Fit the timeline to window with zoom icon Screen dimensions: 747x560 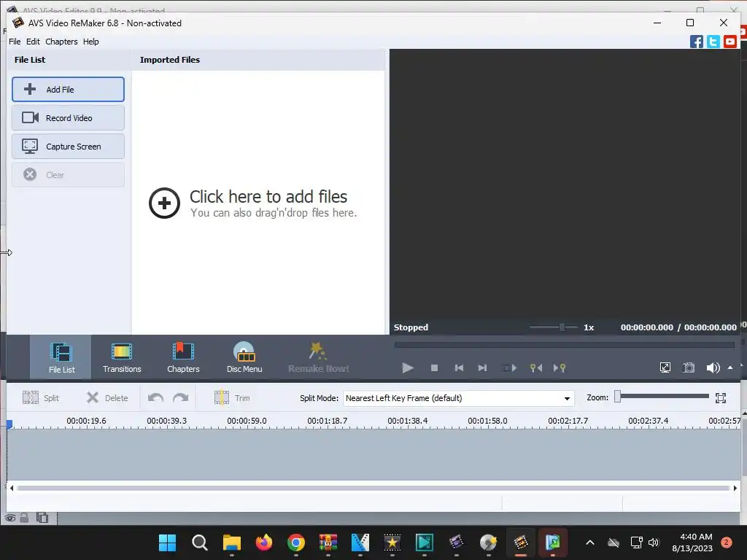[721, 398]
